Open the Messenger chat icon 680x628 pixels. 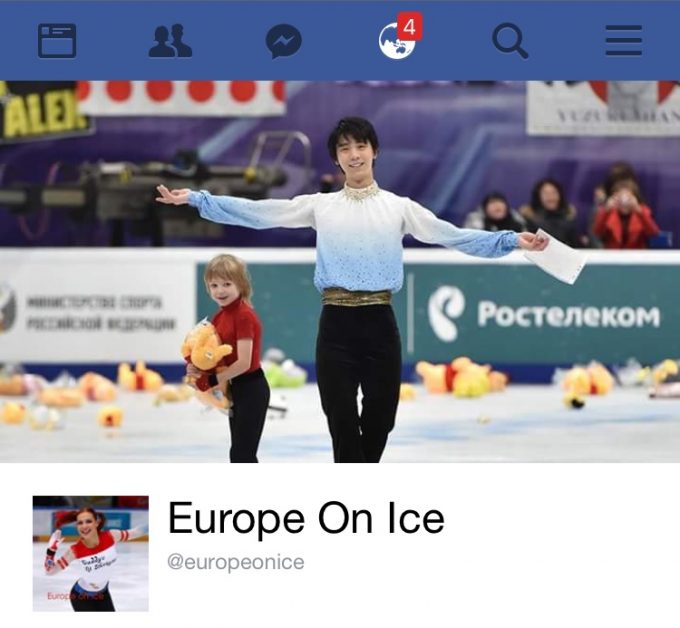tap(284, 41)
